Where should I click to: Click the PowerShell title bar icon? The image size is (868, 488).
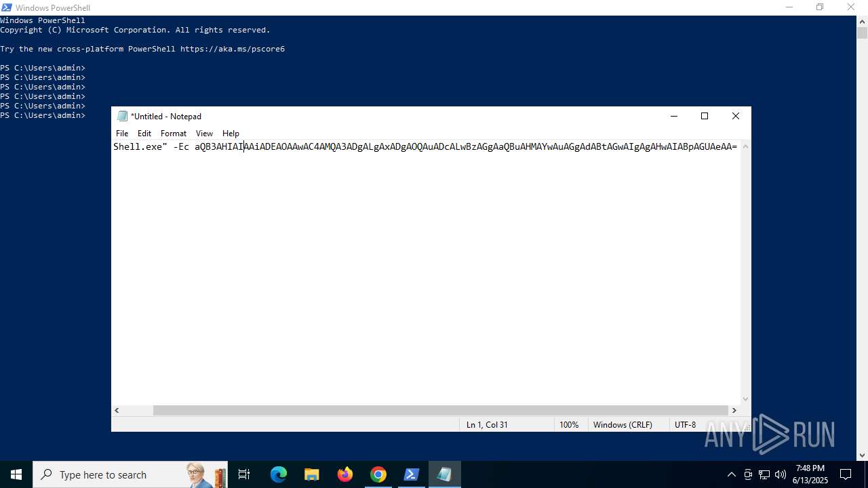[7, 7]
